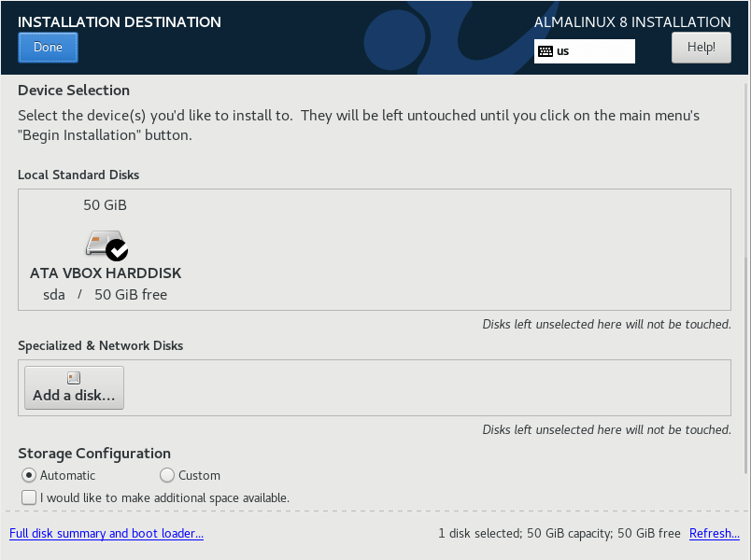The height and width of the screenshot is (560, 751).
Task: Click the 'Device Selection' heading
Action: 74,90
